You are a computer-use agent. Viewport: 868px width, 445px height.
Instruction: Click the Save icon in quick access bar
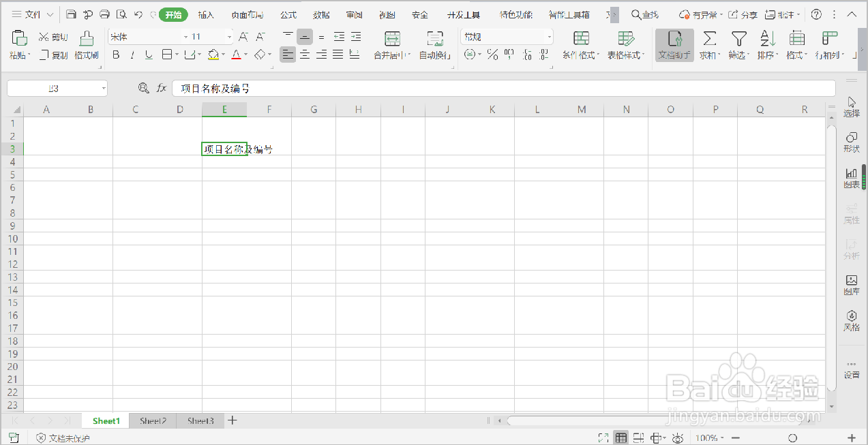point(71,14)
